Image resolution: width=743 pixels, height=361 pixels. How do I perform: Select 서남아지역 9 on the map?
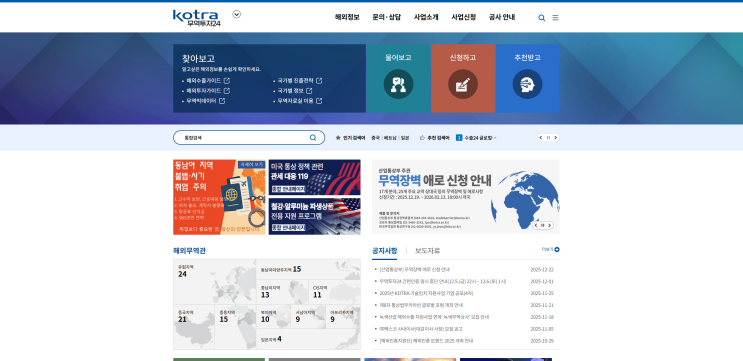coord(308,316)
